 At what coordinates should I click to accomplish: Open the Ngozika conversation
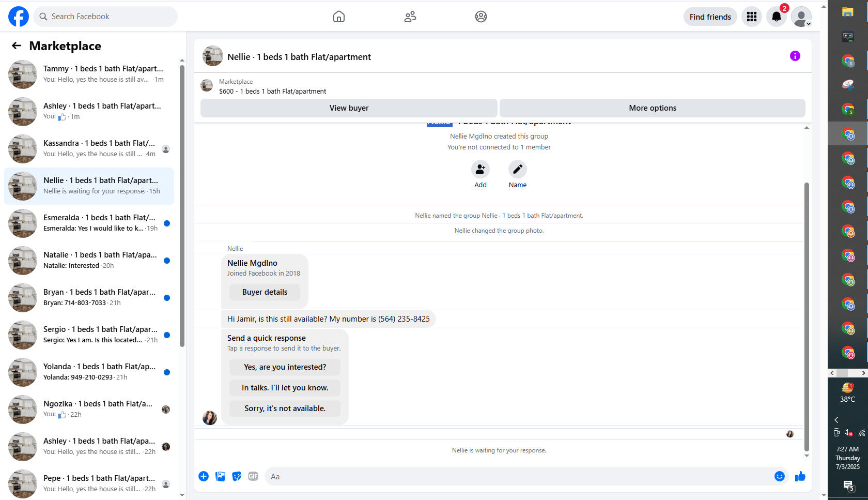tap(89, 410)
